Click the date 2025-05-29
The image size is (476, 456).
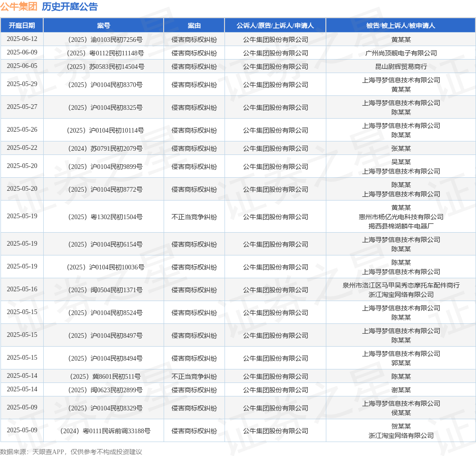(22, 84)
